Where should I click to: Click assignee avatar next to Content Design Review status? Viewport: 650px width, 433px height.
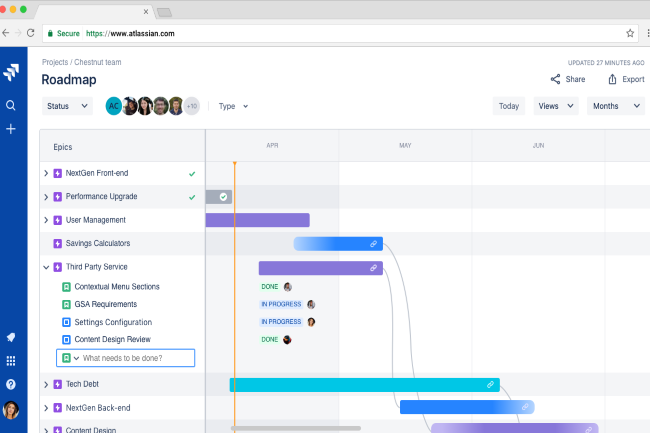pos(287,340)
